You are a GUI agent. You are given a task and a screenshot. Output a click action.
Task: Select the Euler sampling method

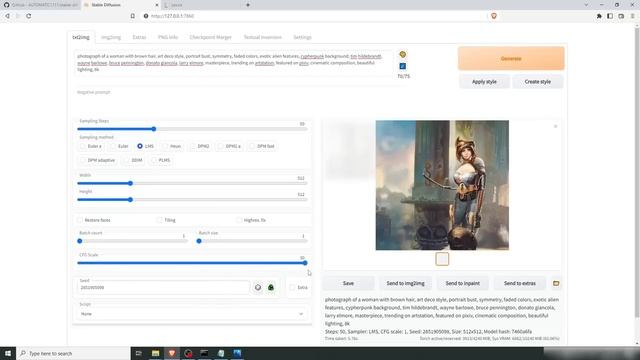[x=119, y=146]
